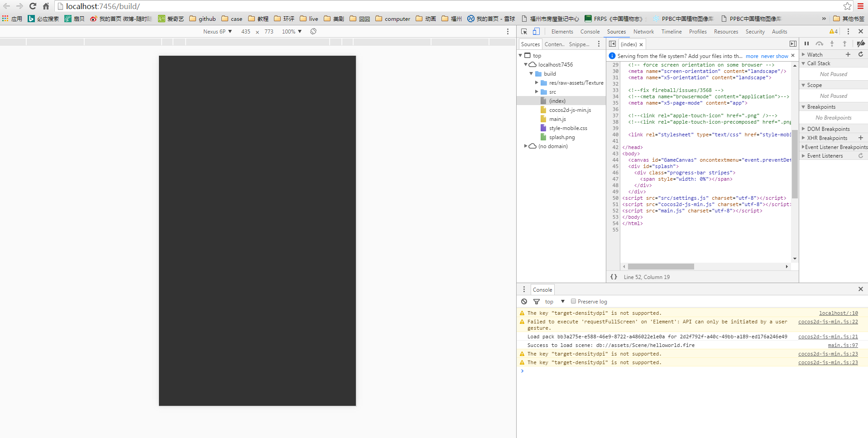Click the inspect element picker icon
The image size is (868, 438).
524,31
